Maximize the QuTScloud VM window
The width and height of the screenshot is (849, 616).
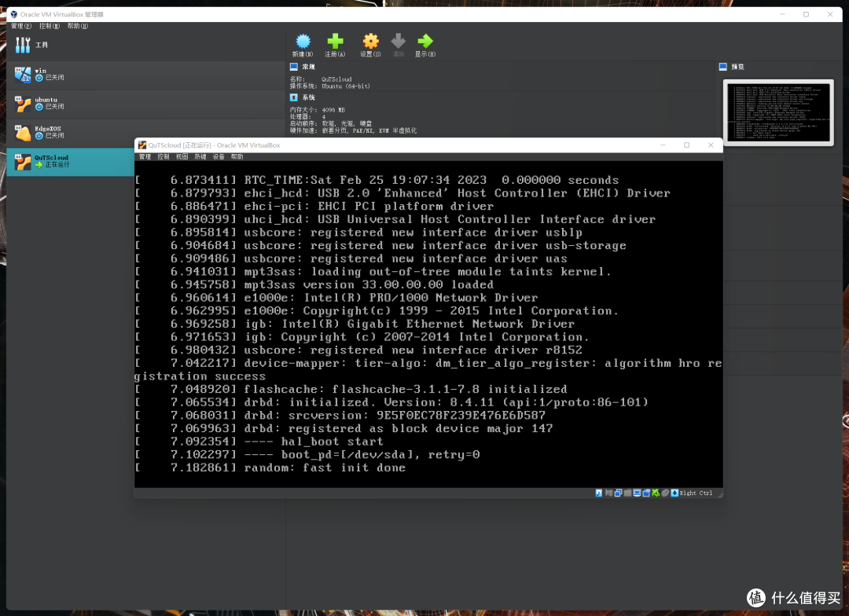point(686,145)
